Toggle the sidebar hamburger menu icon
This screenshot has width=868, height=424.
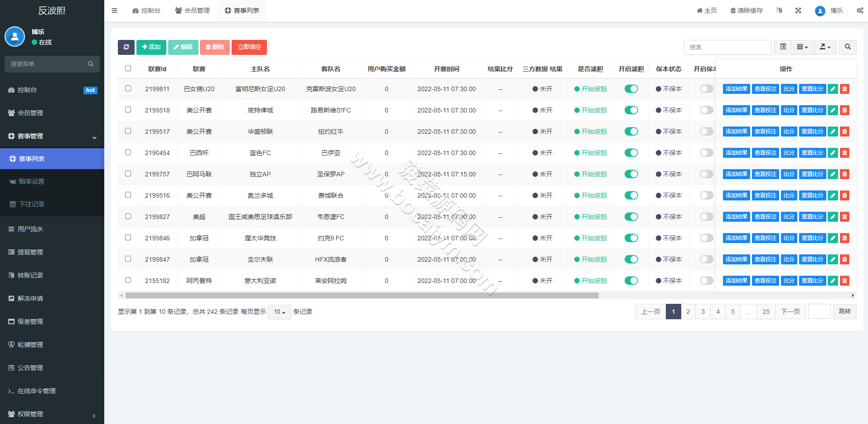(x=114, y=10)
